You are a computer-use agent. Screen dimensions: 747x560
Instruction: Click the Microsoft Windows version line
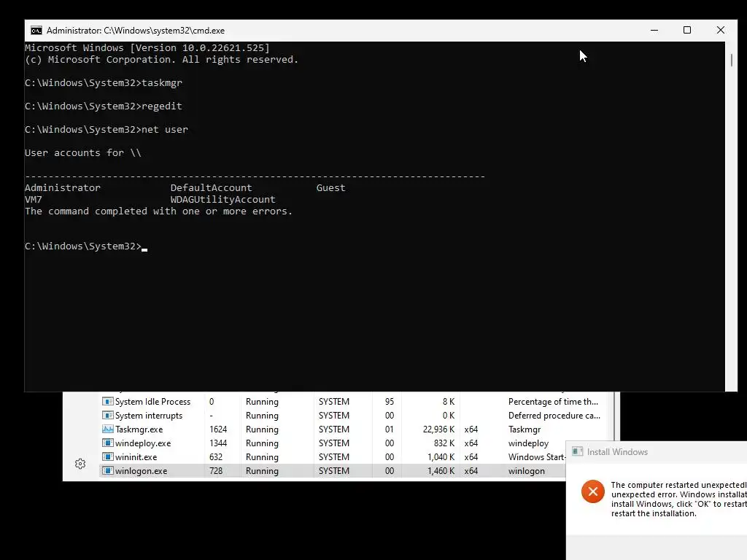pos(147,47)
